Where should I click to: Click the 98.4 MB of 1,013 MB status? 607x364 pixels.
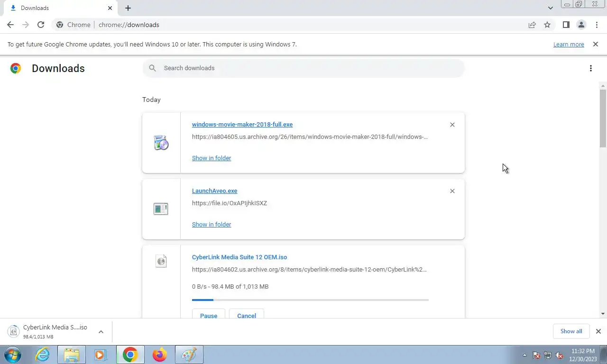tap(230, 286)
